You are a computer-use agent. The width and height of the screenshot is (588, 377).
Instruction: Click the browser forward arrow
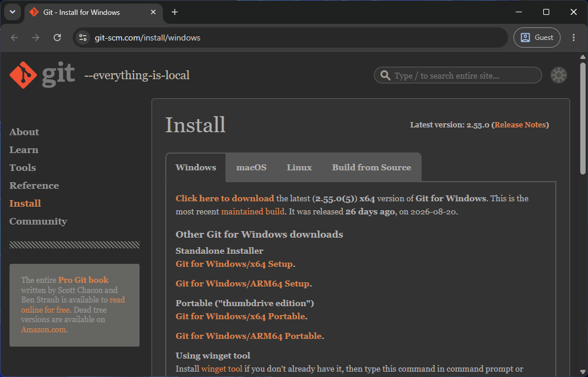(36, 38)
